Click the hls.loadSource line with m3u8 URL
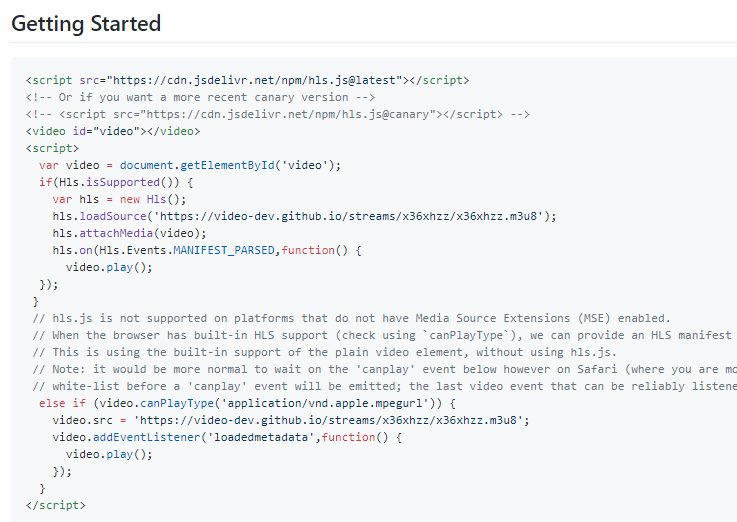This screenshot has height=522, width=737. pyautogui.click(x=304, y=216)
